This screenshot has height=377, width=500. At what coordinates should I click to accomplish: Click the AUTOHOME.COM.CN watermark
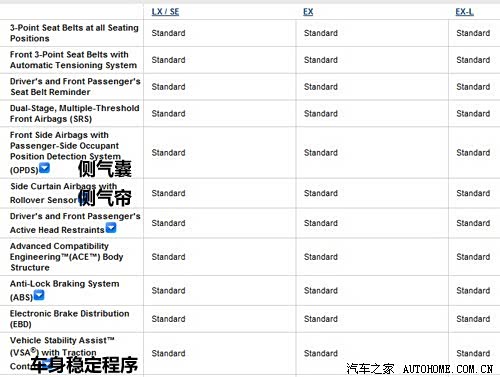pos(448,369)
